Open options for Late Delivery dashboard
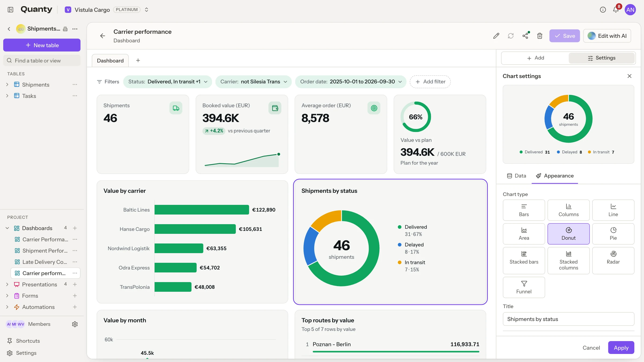 [75, 262]
